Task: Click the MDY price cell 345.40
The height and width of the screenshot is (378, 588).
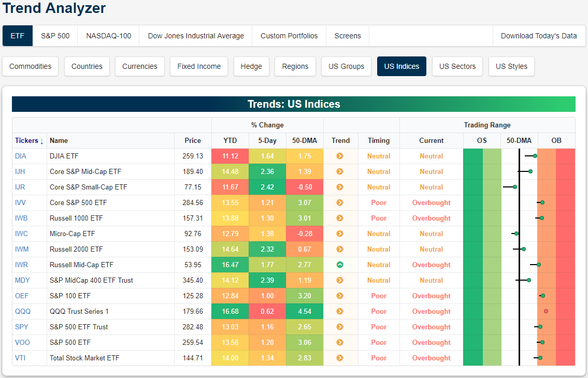Action: coord(192,280)
